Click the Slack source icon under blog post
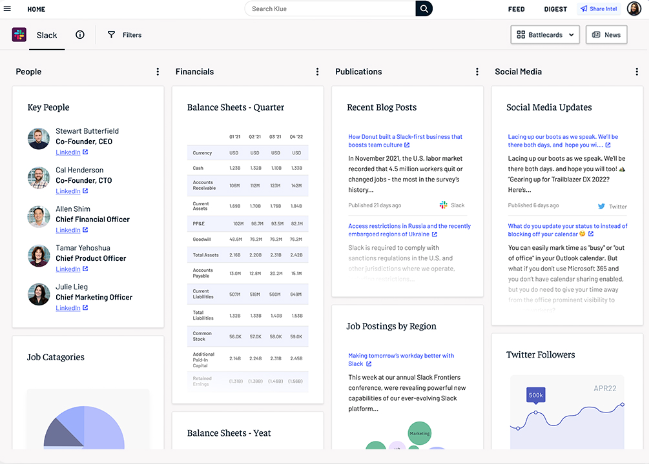 pyautogui.click(x=443, y=205)
